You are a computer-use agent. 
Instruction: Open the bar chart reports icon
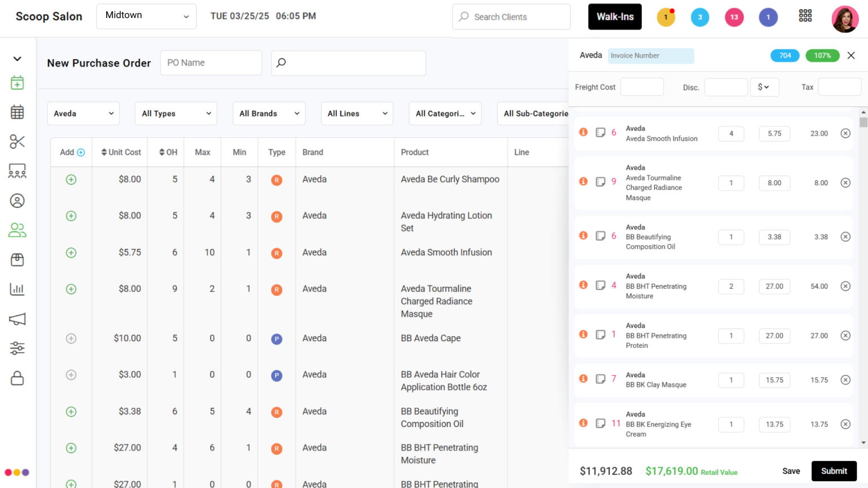[x=17, y=290]
